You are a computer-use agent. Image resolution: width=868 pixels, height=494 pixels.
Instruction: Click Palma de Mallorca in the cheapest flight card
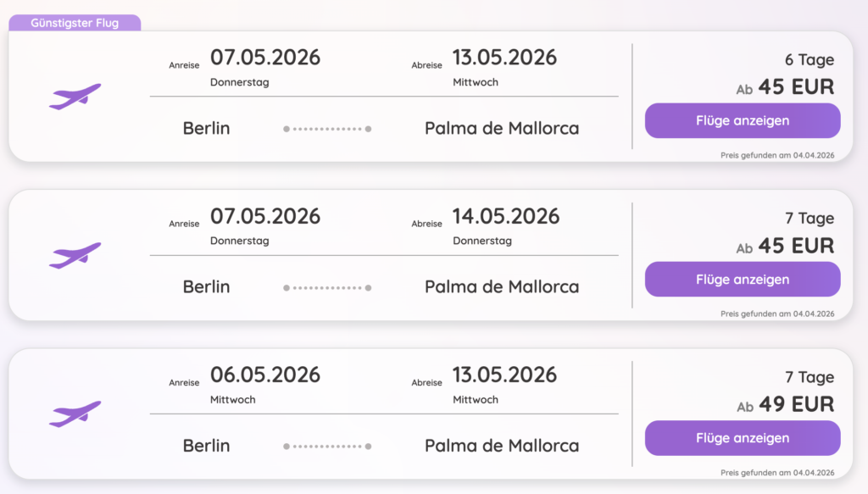(x=502, y=129)
